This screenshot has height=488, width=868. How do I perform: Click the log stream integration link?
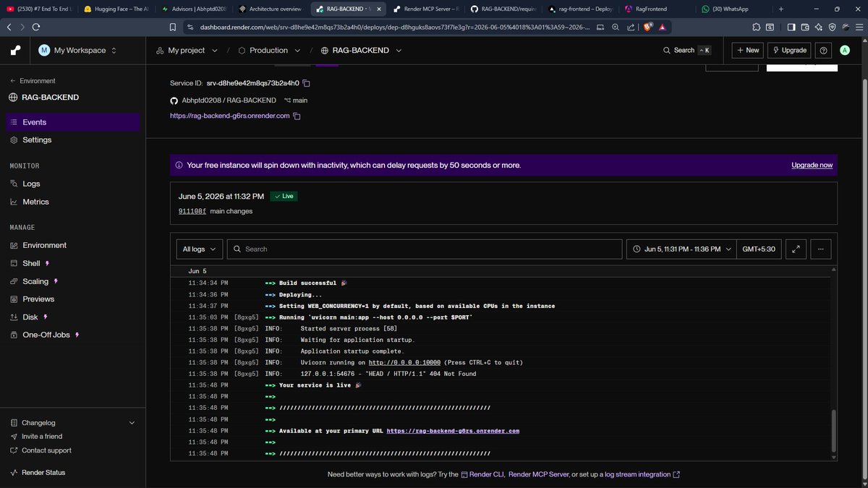(x=642, y=474)
